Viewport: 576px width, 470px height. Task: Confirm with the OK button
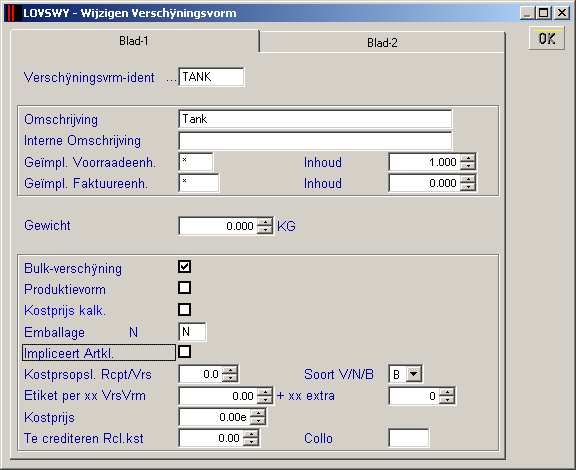[x=547, y=38]
